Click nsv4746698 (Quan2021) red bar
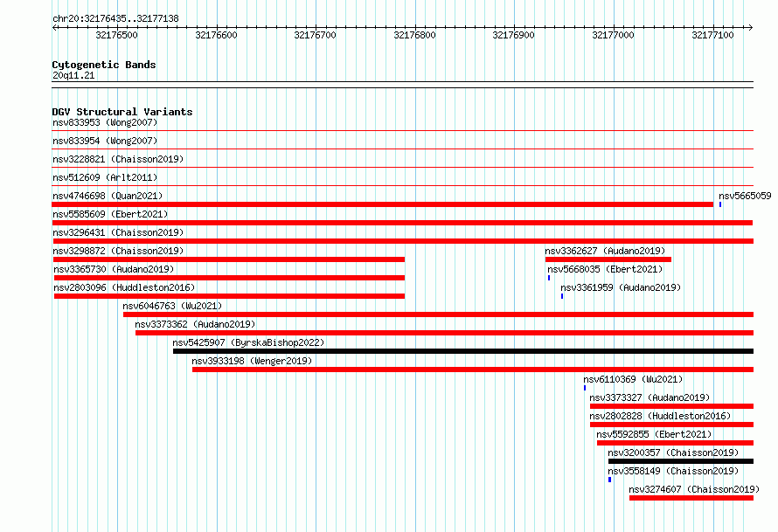The height and width of the screenshot is (532, 778). click(383, 204)
